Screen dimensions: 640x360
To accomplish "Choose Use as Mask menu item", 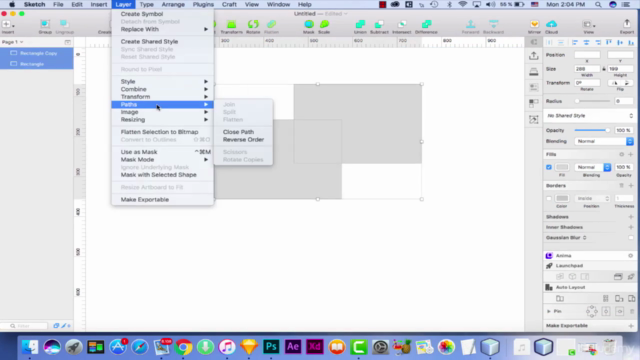I will click(162, 152).
